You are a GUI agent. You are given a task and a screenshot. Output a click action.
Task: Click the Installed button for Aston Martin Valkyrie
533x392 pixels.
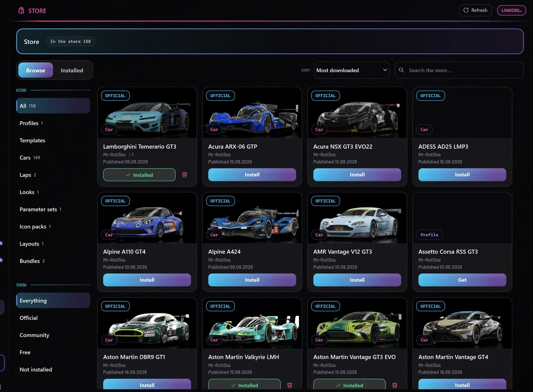tap(244, 384)
